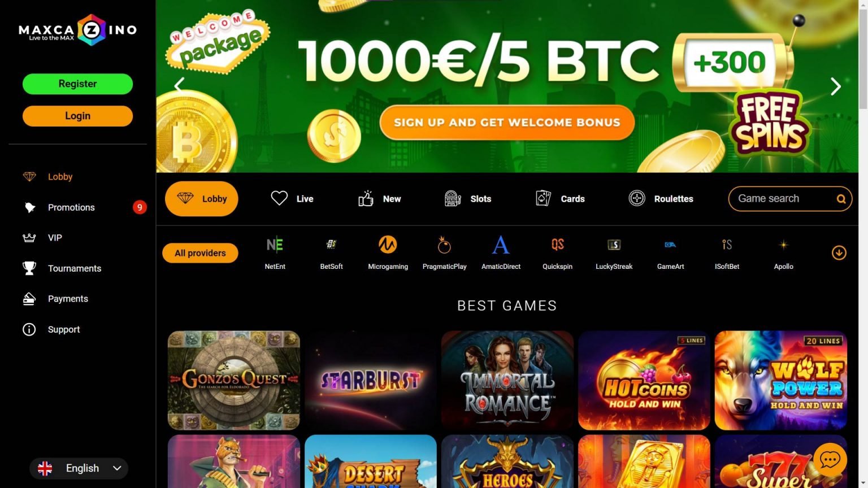Select the PragmaticPlay provider icon

pyautogui.click(x=444, y=245)
